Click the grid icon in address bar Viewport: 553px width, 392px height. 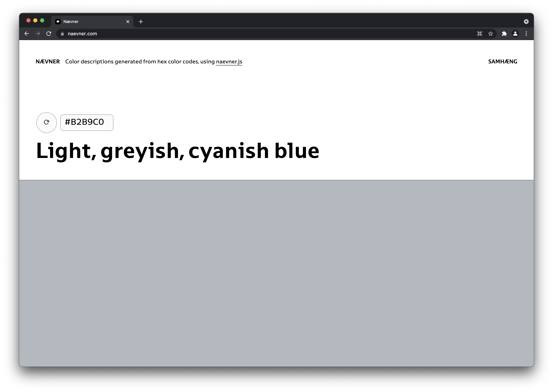point(480,34)
